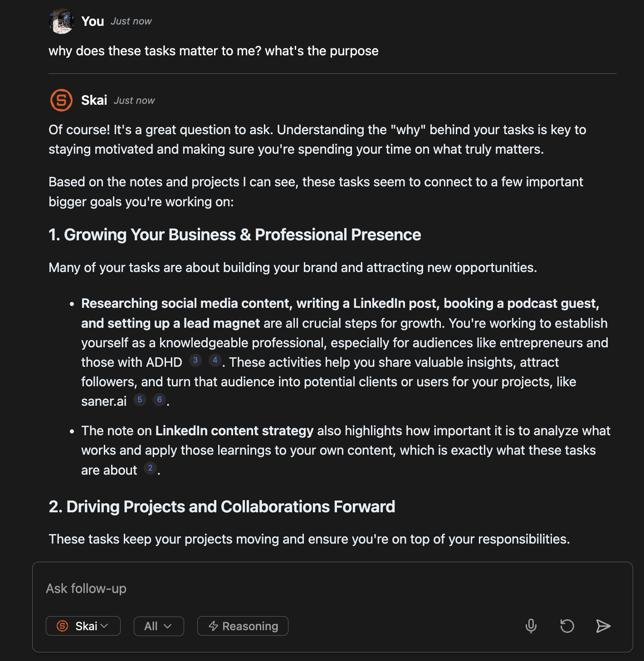Click the saner.ai reference in the reply

tap(103, 401)
